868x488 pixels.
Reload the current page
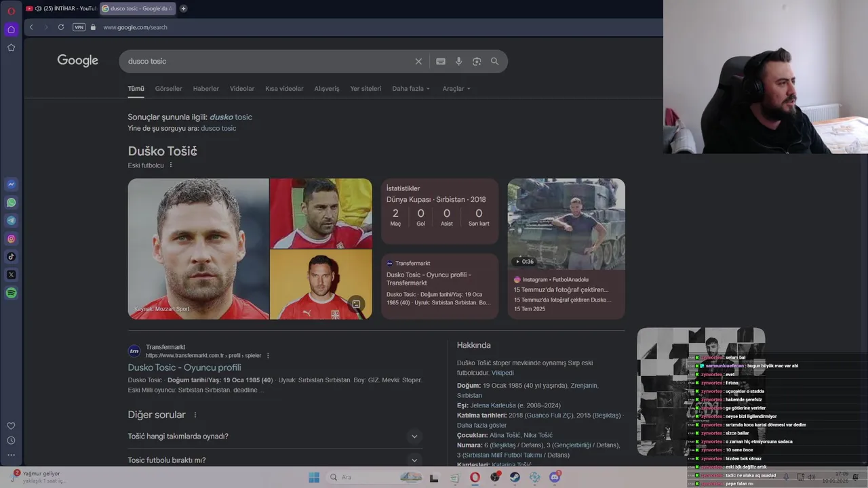click(x=61, y=27)
